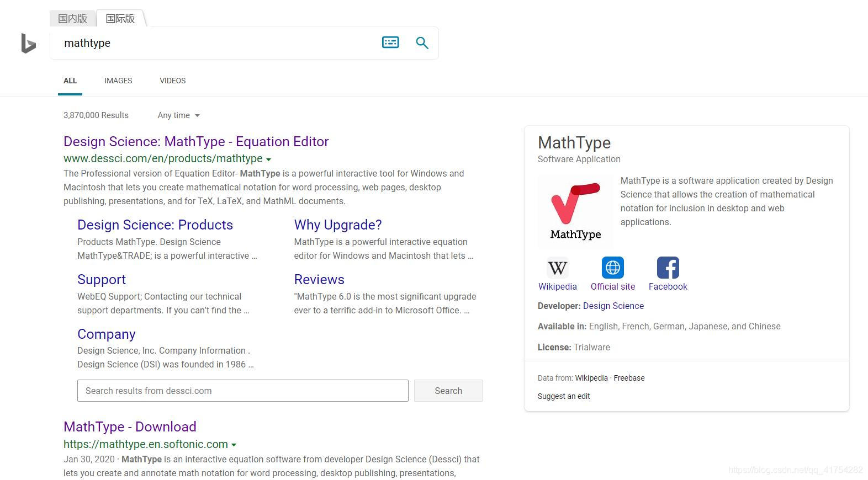Expand the arrow beside mathtype.en.softonic.com URL
This screenshot has width=868, height=480.
[x=234, y=445]
